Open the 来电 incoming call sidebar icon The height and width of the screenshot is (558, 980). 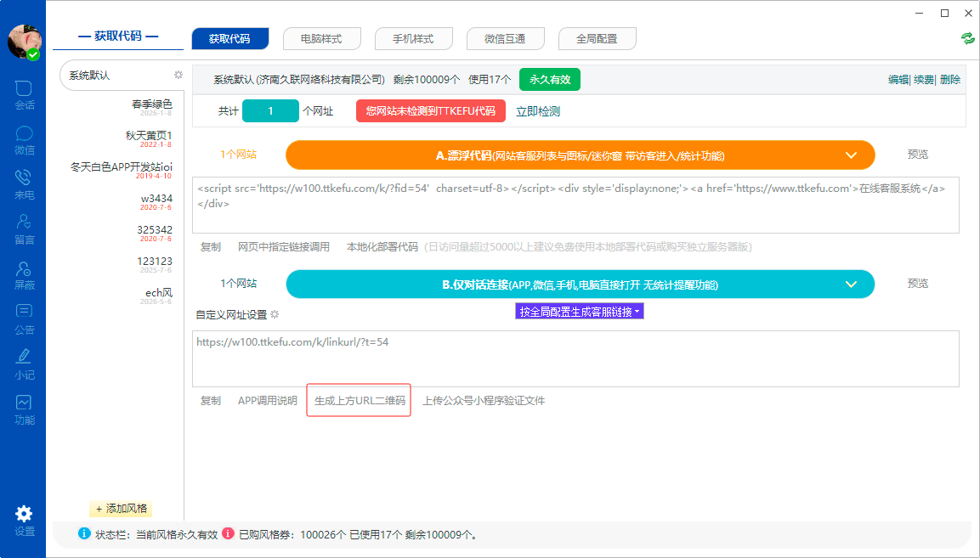[24, 185]
